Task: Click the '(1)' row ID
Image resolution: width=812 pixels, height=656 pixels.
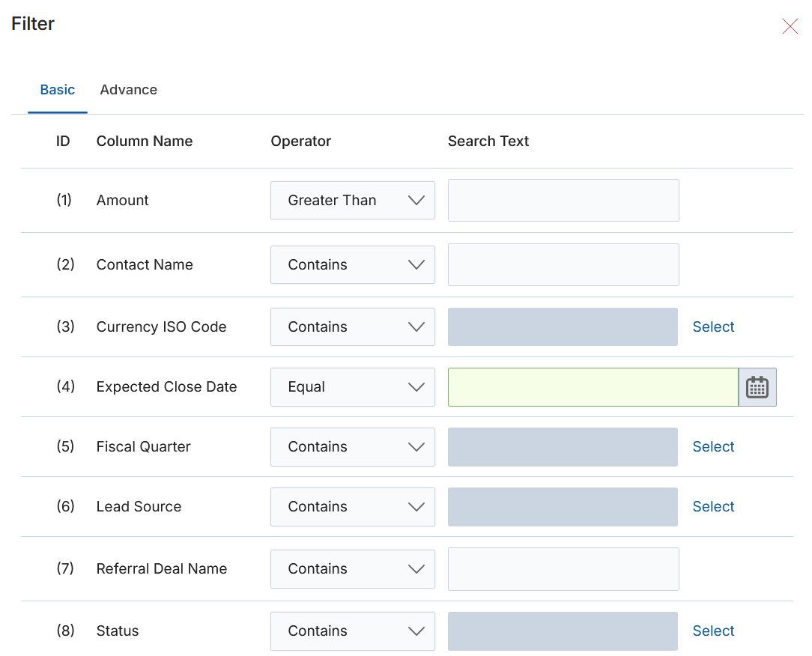Action: tap(64, 200)
